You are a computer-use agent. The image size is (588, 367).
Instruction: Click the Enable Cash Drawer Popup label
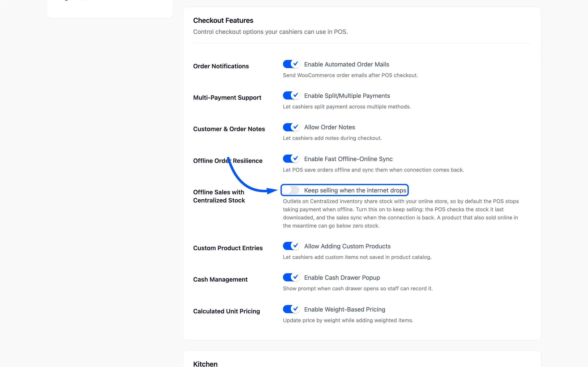(342, 277)
